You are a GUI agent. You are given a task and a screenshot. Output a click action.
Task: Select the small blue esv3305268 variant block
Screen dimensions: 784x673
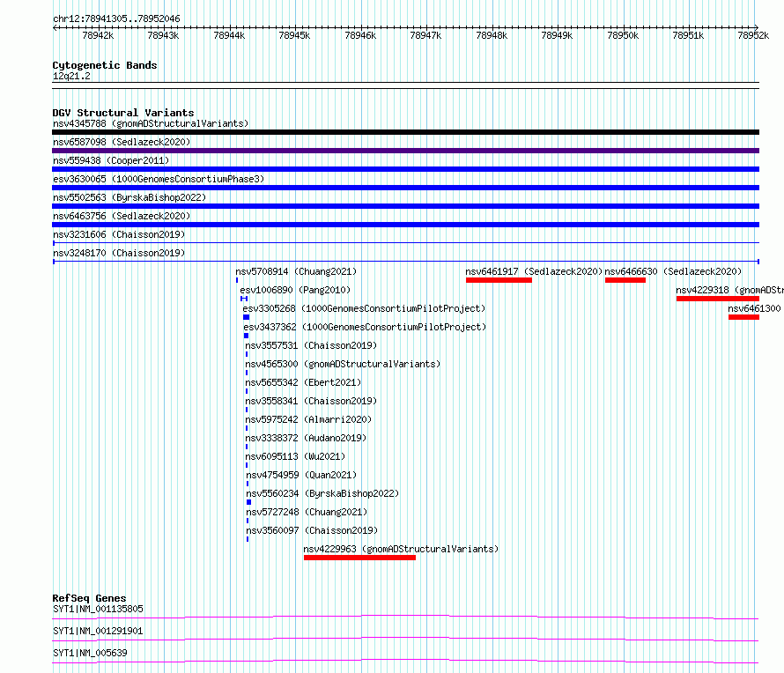[246, 317]
